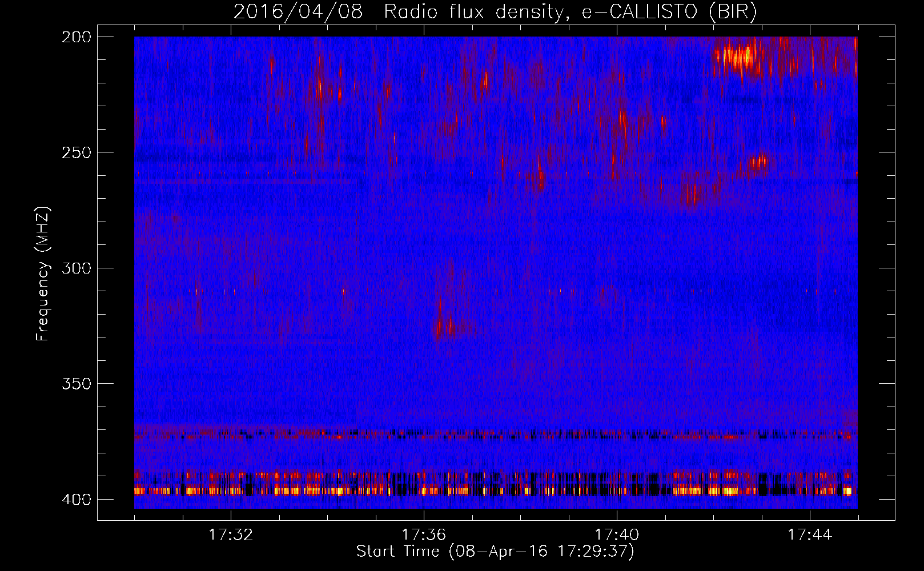Click the plot title '2016/04/08 Radio flux density'
The image size is (924, 571).
pos(495,11)
